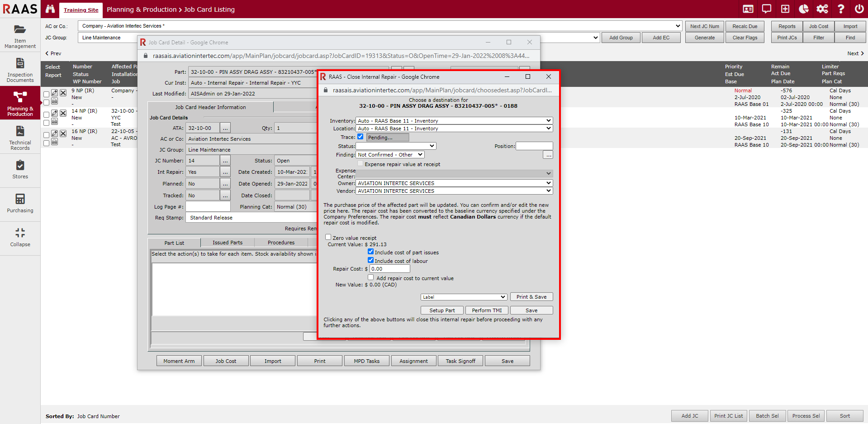Click the power logout icon
This screenshot has width=868, height=424.
[x=859, y=9]
